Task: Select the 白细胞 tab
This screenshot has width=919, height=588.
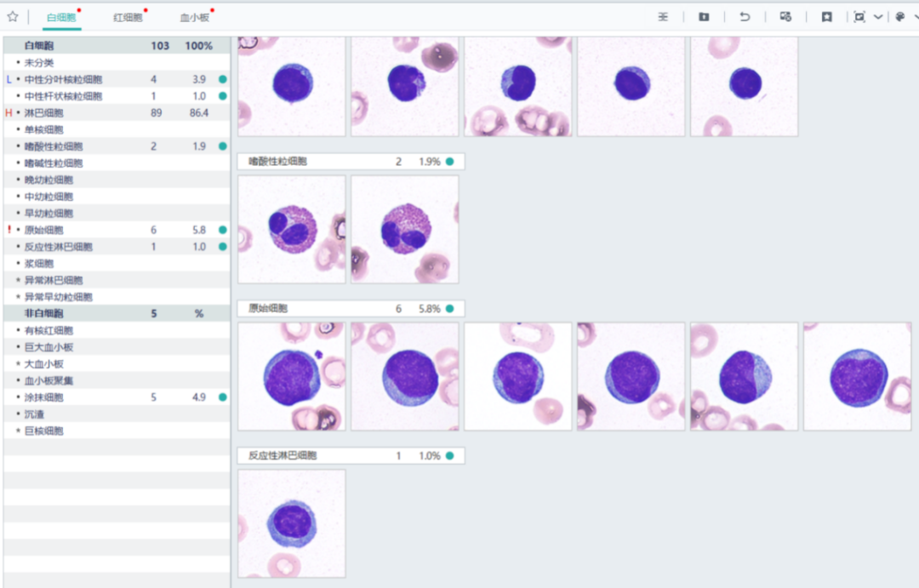Action: point(61,17)
